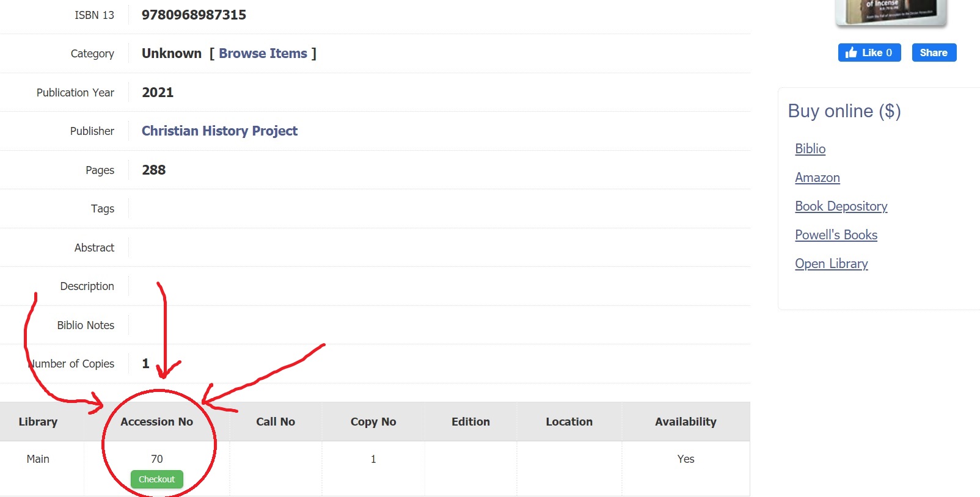Select the Accession No column header
Screen dimensions: 980x497
point(156,422)
